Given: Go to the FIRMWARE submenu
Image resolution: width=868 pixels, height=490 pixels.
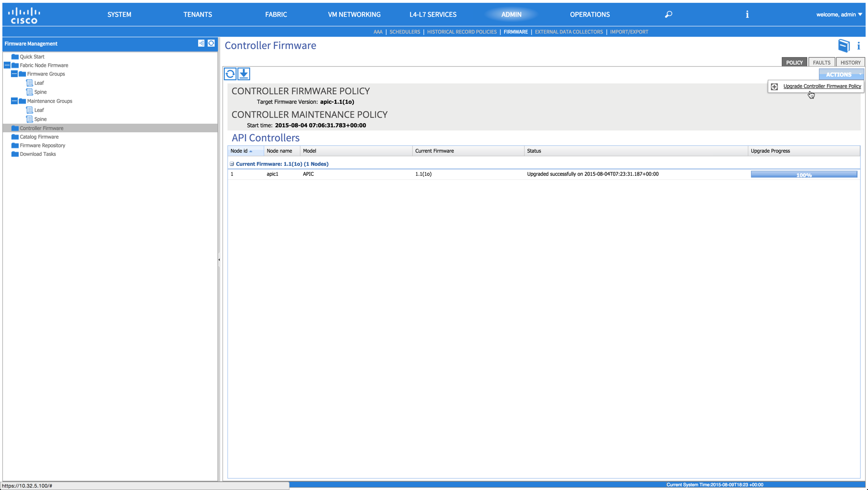Looking at the screenshot, I should click(x=516, y=32).
